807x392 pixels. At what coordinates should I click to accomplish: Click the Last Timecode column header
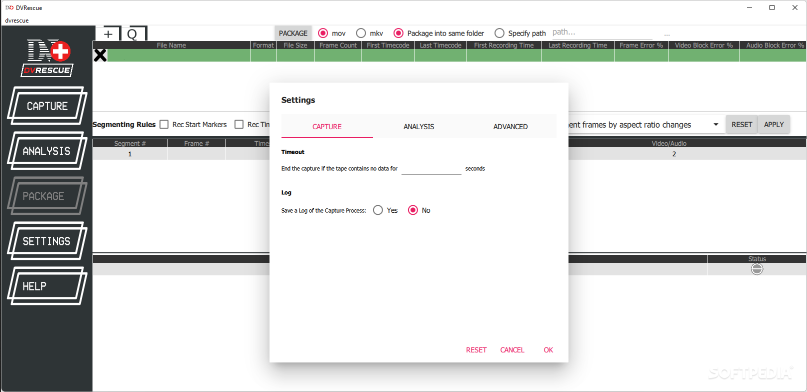coord(441,45)
